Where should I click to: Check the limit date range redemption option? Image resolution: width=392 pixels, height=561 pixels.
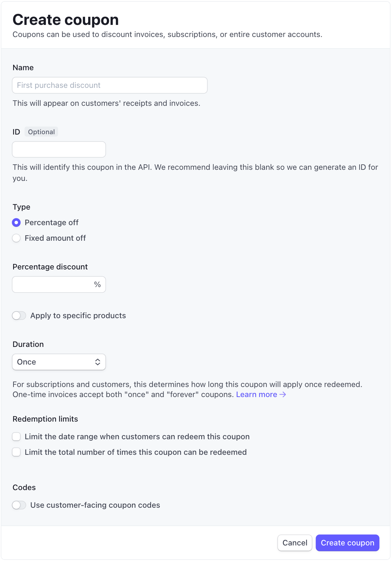[16, 436]
